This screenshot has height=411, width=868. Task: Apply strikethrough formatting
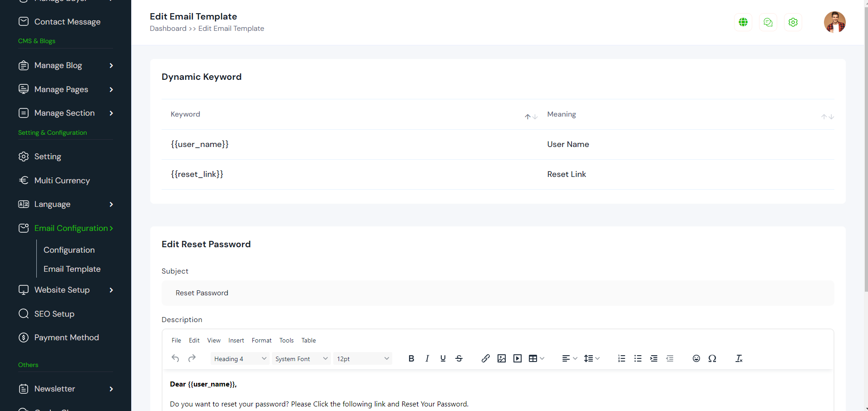tap(459, 358)
